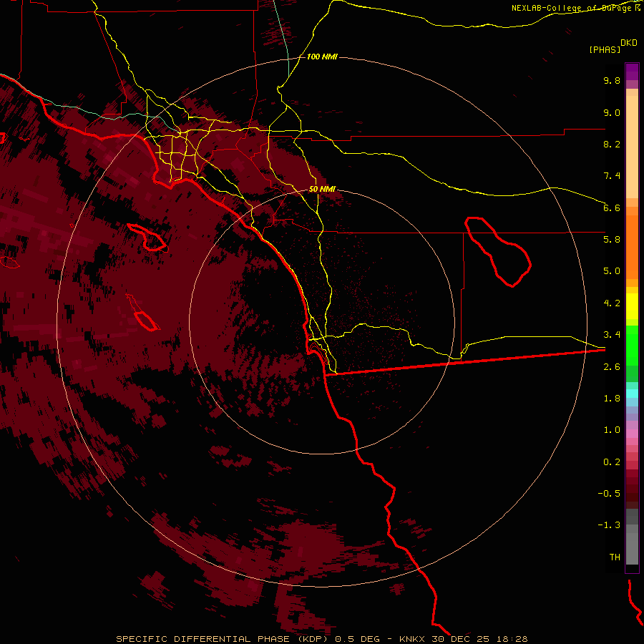This screenshot has height=644, width=644.
Task: Pick the cyan segment of the color bar
Action: [x=632, y=394]
